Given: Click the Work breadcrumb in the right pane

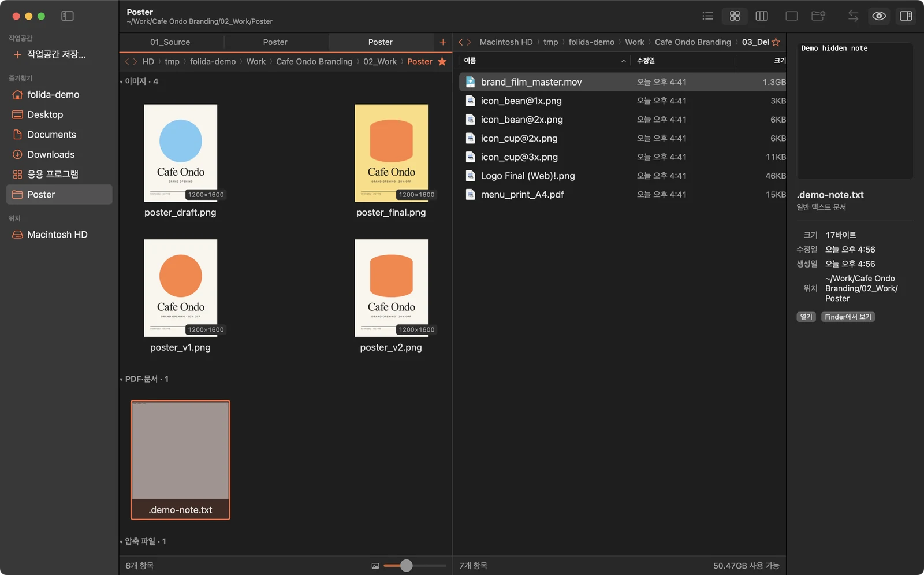Looking at the screenshot, I should click(635, 42).
